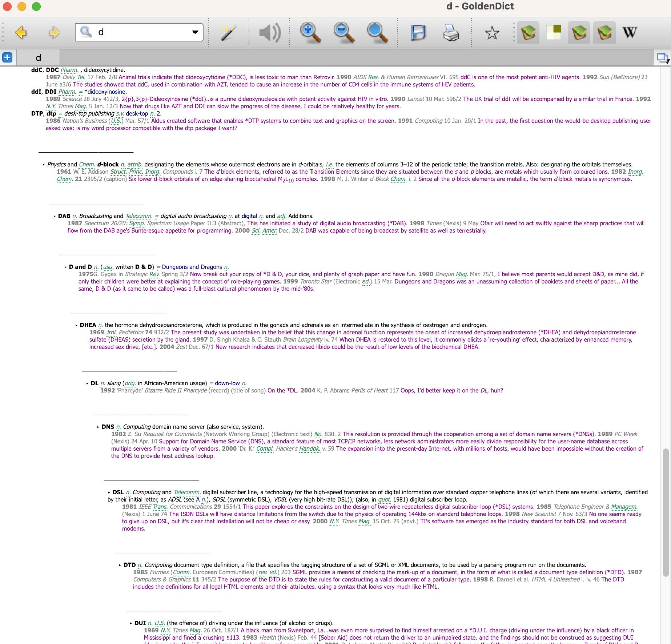Screen dimensions: 671x644
Task: Add article to favorites with the star
Action: 492,32
